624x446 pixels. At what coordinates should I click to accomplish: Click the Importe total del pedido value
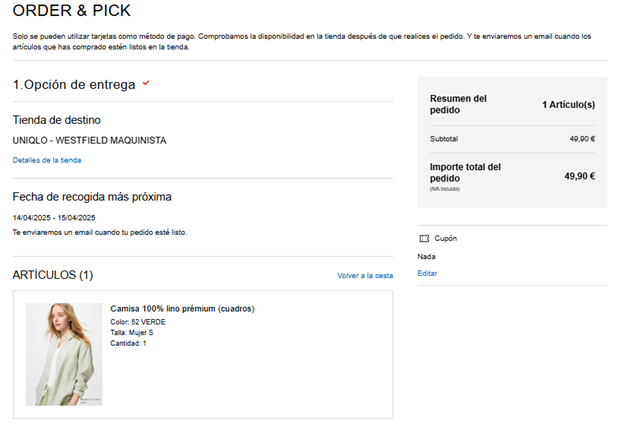(579, 176)
